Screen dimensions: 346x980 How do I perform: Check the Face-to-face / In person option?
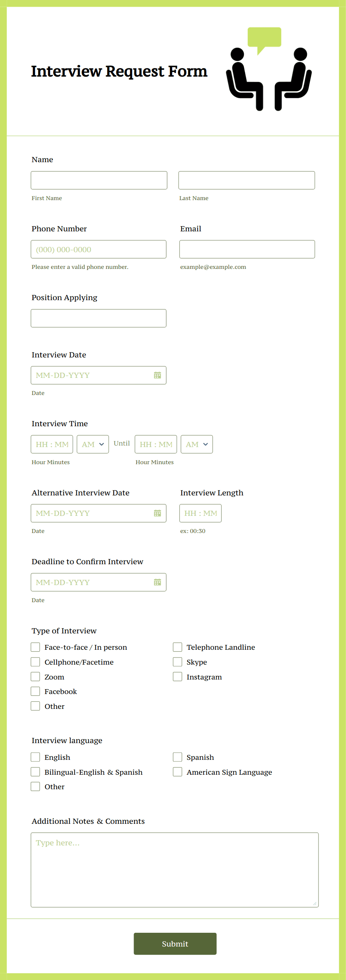[35, 647]
